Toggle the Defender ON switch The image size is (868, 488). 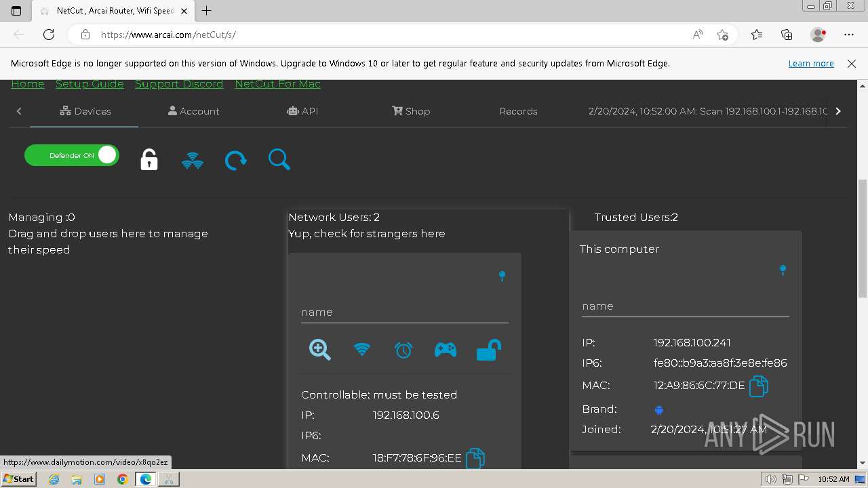(72, 155)
